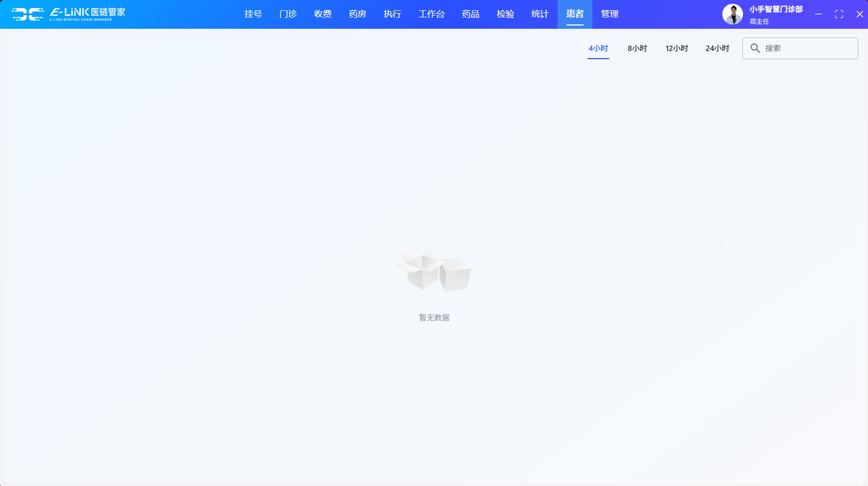Viewport: 868px width, 486px height.
Task: Show patients from the last 24小时
Action: click(717, 48)
